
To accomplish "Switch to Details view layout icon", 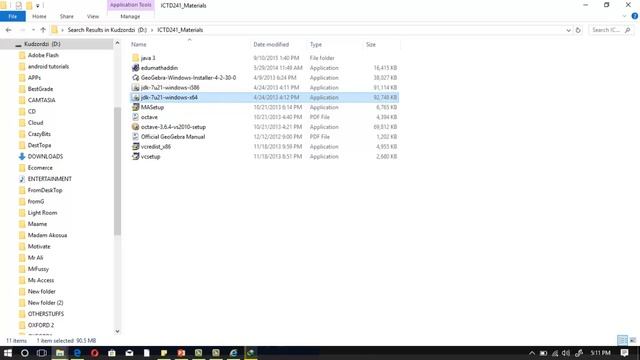I will coord(622,340).
